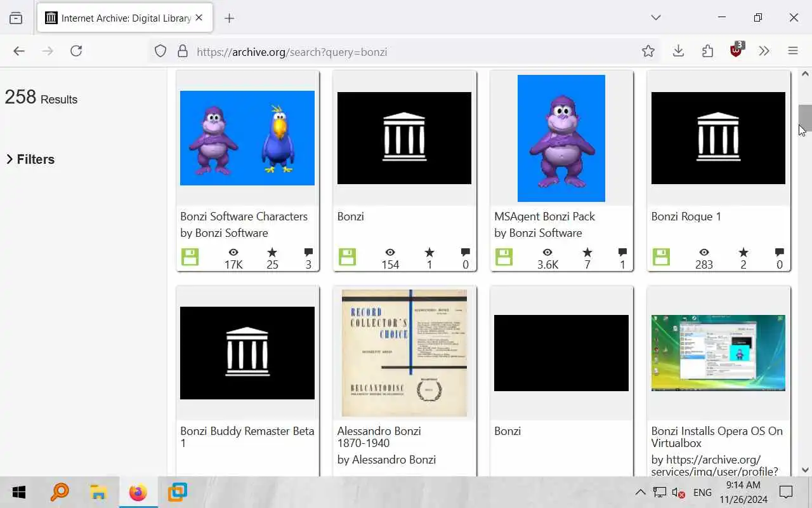Viewport: 812px width, 508px height.
Task: Click the page vertical scrollbar thumb
Action: coord(805,118)
